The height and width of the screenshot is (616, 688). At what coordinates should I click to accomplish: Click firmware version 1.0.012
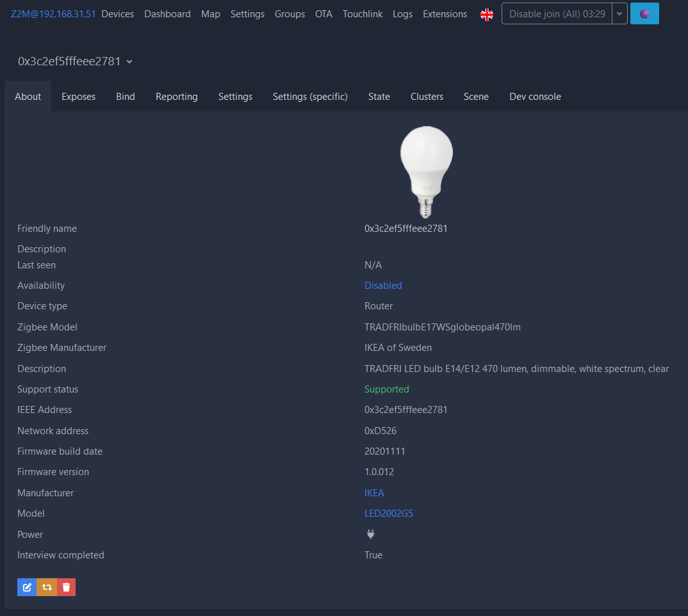pyautogui.click(x=379, y=472)
